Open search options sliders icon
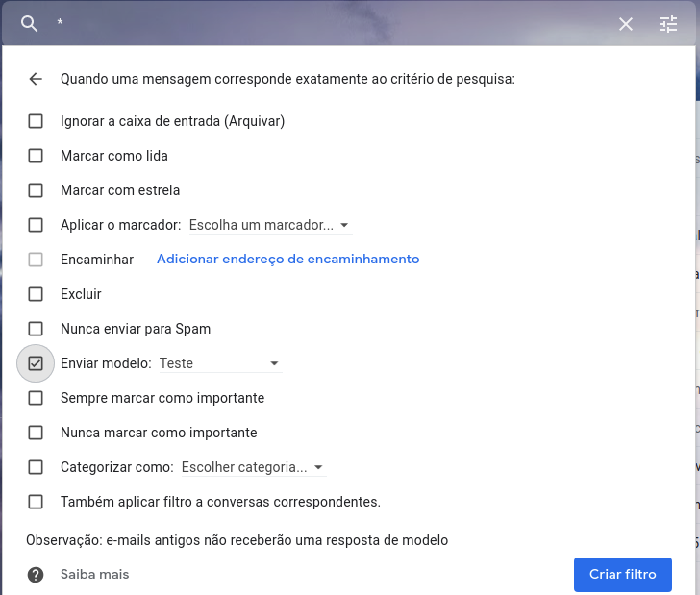The width and height of the screenshot is (700, 595). click(x=668, y=24)
